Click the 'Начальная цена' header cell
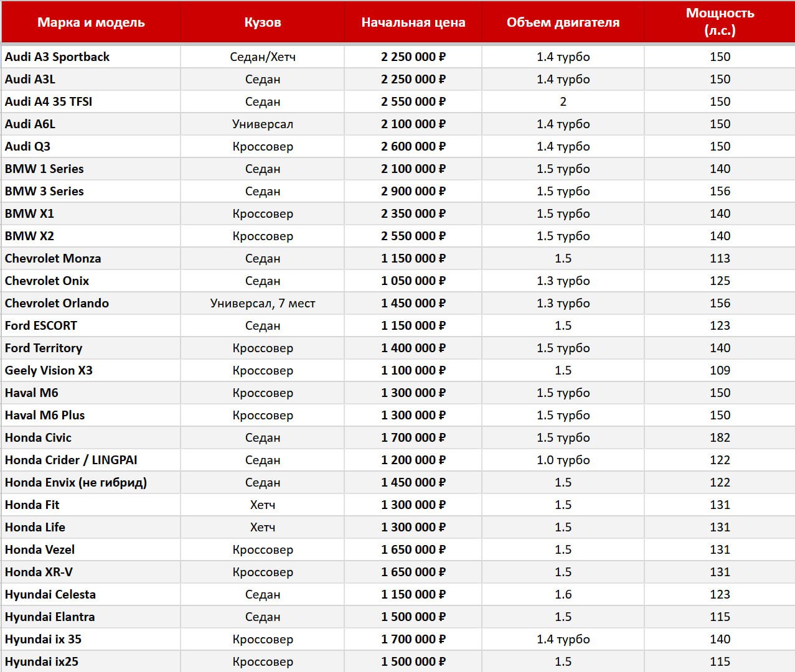Screen dimensions: 795x672 pyautogui.click(x=413, y=22)
